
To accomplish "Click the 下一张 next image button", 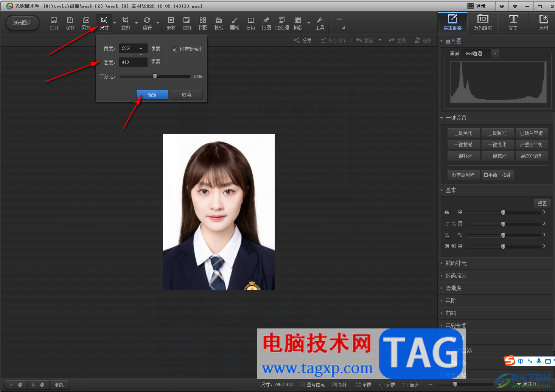I will click(x=37, y=385).
